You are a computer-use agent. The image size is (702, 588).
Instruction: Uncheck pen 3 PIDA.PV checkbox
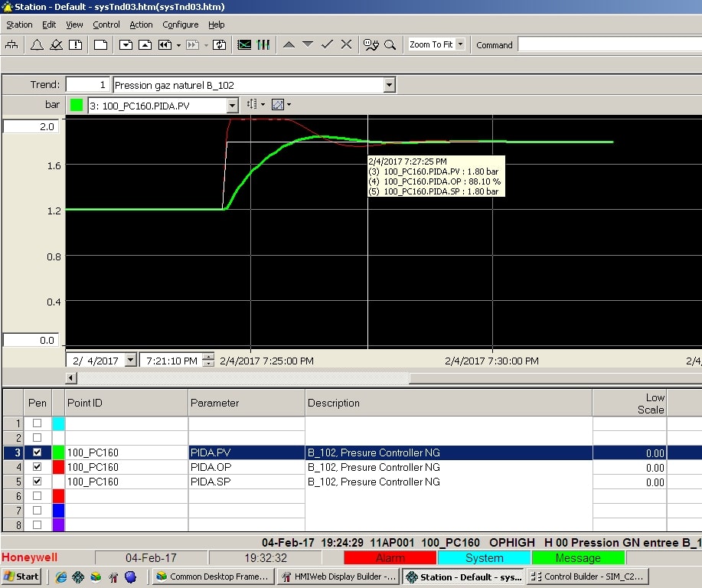click(37, 452)
